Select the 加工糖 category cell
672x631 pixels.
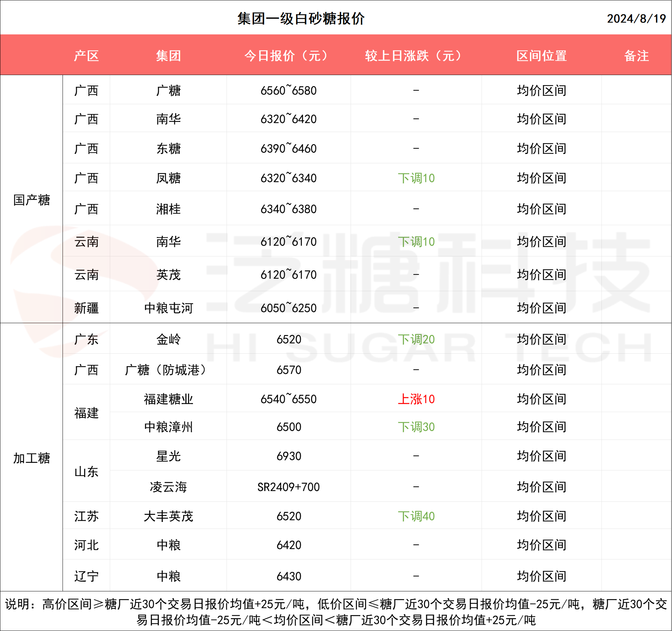tap(32, 458)
